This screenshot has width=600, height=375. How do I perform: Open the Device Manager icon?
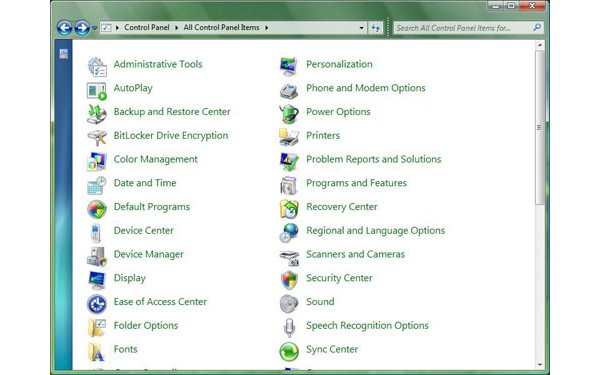(x=97, y=256)
